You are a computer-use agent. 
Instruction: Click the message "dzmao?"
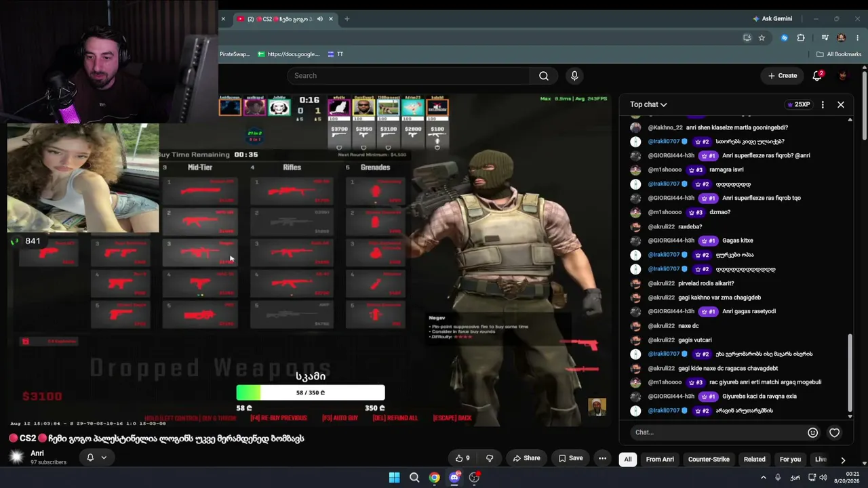[x=719, y=212]
